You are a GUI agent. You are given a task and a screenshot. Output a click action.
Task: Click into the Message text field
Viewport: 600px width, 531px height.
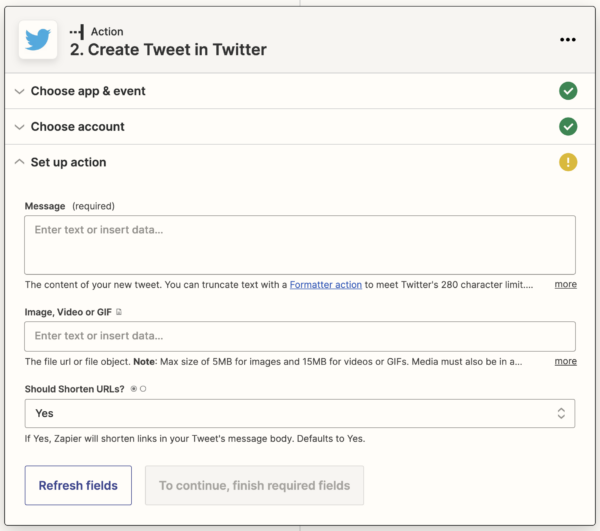click(x=300, y=245)
